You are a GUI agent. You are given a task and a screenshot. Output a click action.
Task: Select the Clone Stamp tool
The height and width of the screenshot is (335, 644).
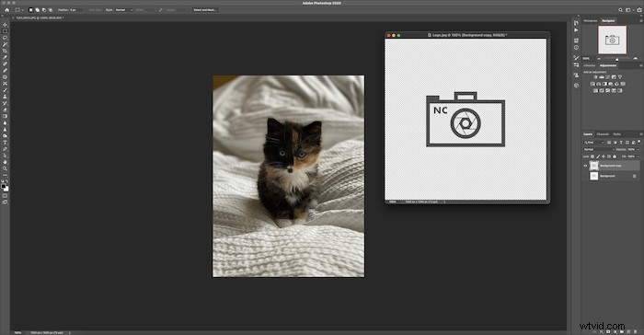click(x=5, y=97)
